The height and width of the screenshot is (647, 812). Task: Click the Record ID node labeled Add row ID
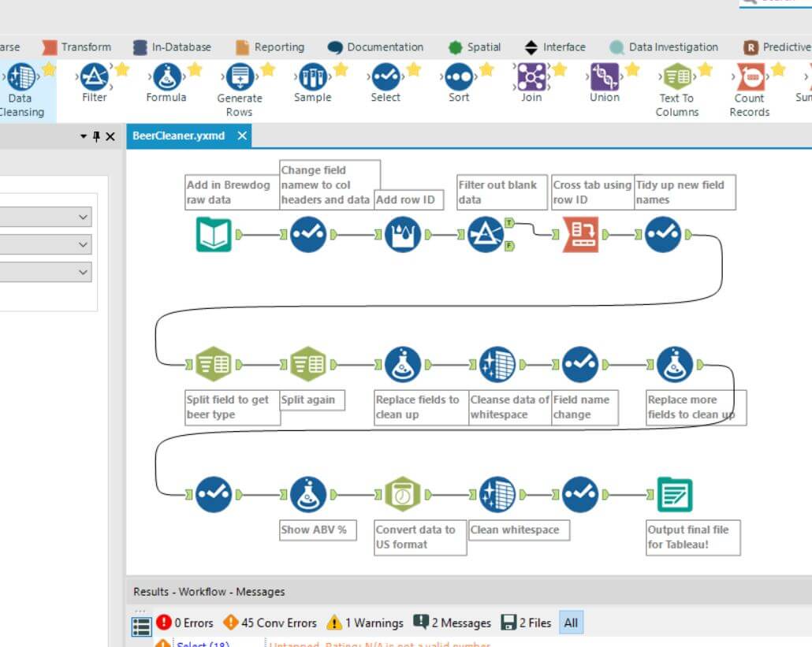pos(403,235)
